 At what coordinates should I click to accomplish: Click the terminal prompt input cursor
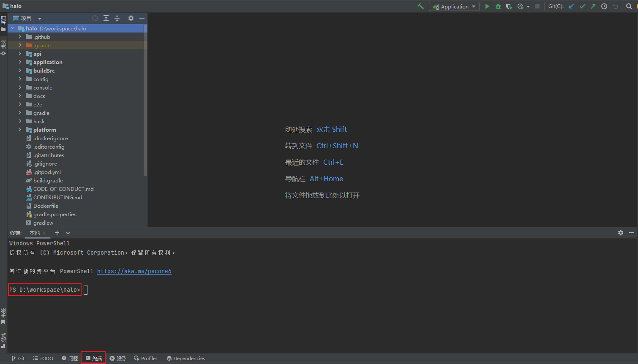[86, 290]
